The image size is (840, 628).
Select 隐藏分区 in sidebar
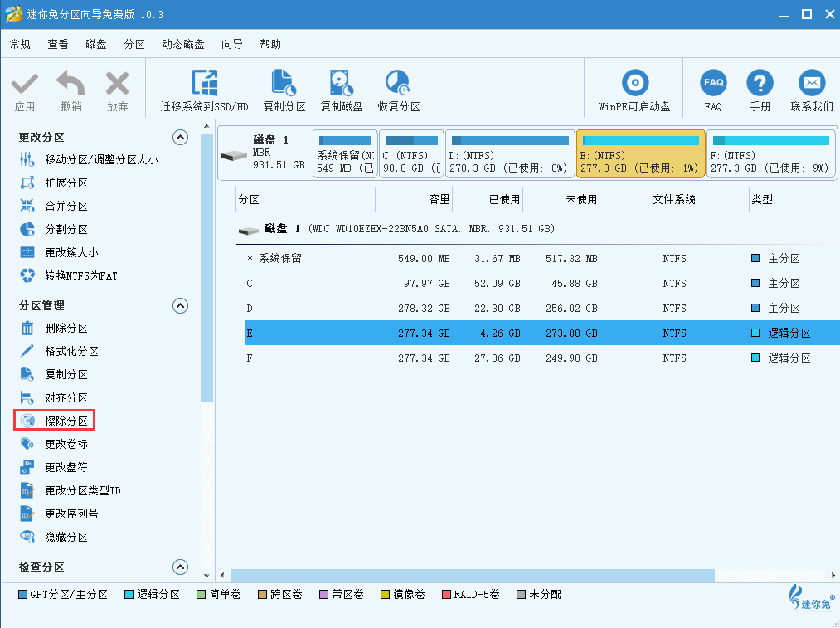pos(54,537)
